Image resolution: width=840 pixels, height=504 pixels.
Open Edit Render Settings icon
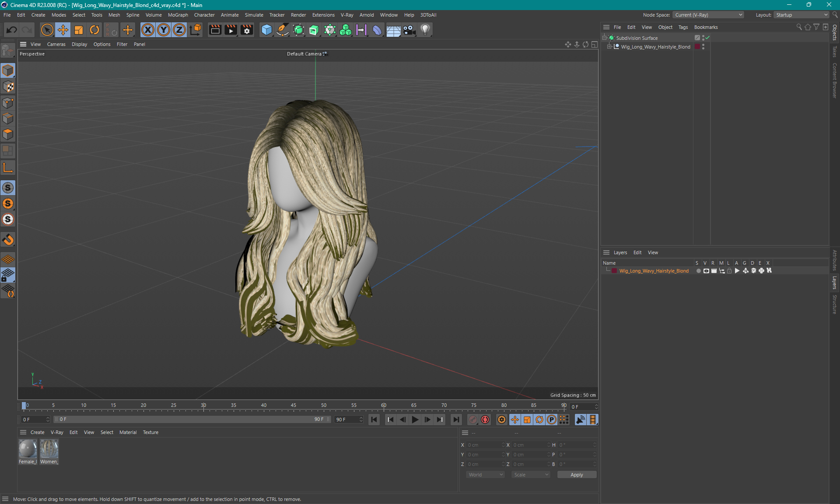[x=247, y=30]
